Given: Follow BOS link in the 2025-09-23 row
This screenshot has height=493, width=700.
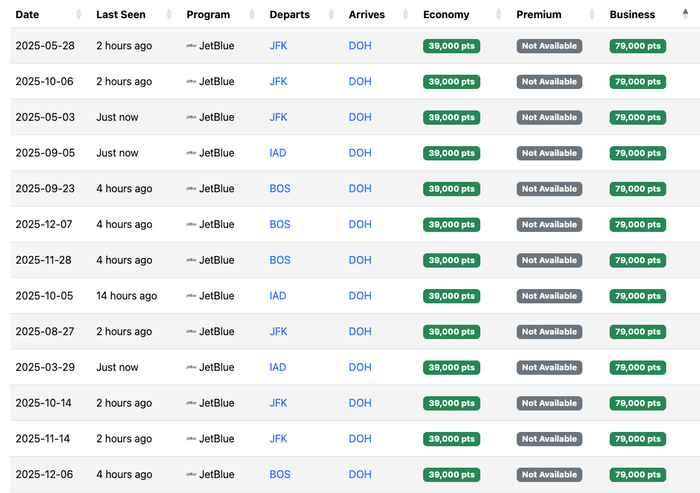Looking at the screenshot, I should 280,188.
